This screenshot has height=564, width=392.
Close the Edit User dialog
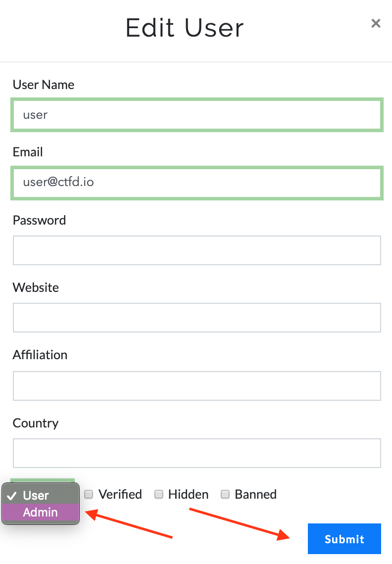point(376,23)
